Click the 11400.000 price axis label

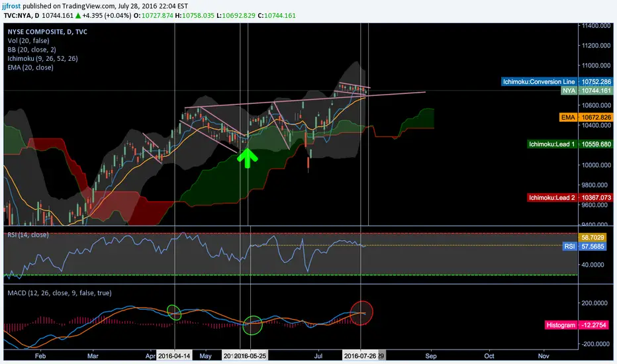click(596, 26)
